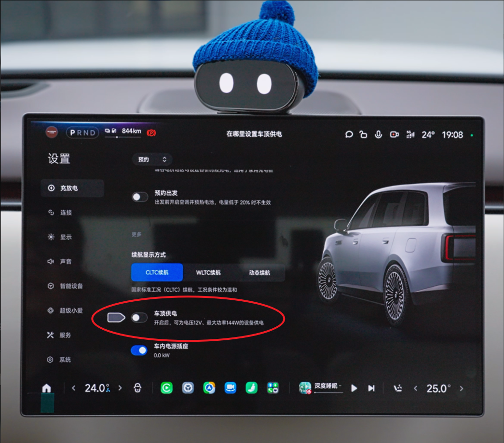The width and height of the screenshot is (504, 443).
Task: Enable the 车顶供电 roof power switch
Action: pos(139,318)
